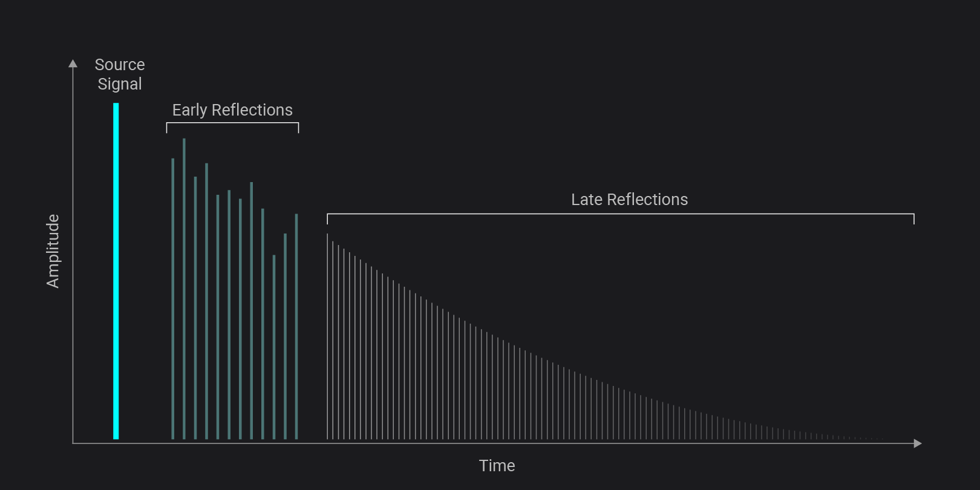This screenshot has height=490, width=980.
Task: Click the Late Reflections bracket's left end
Action: (x=327, y=219)
